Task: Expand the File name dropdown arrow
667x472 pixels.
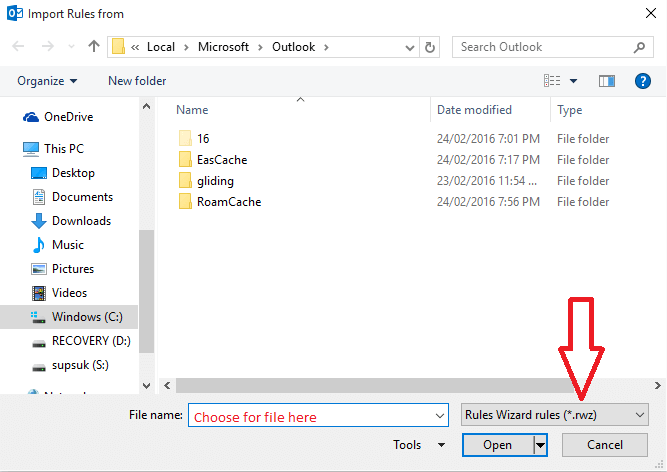Action: tap(440, 415)
